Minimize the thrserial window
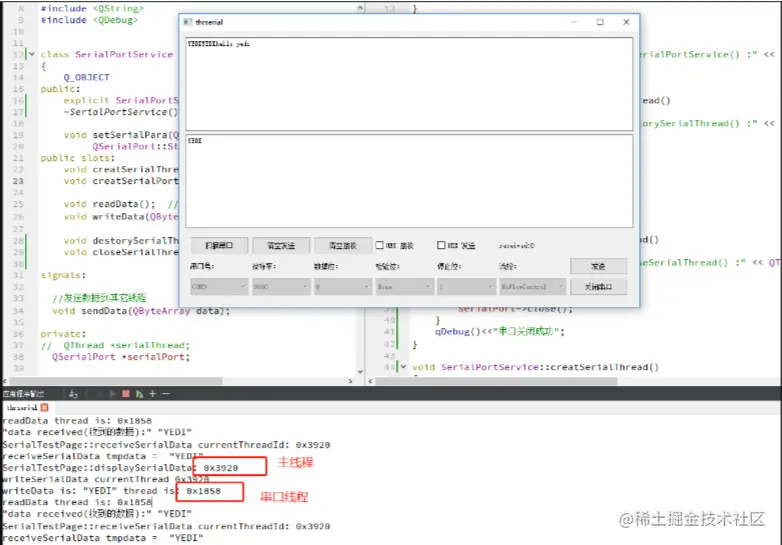The width and height of the screenshot is (782, 545). click(x=574, y=22)
